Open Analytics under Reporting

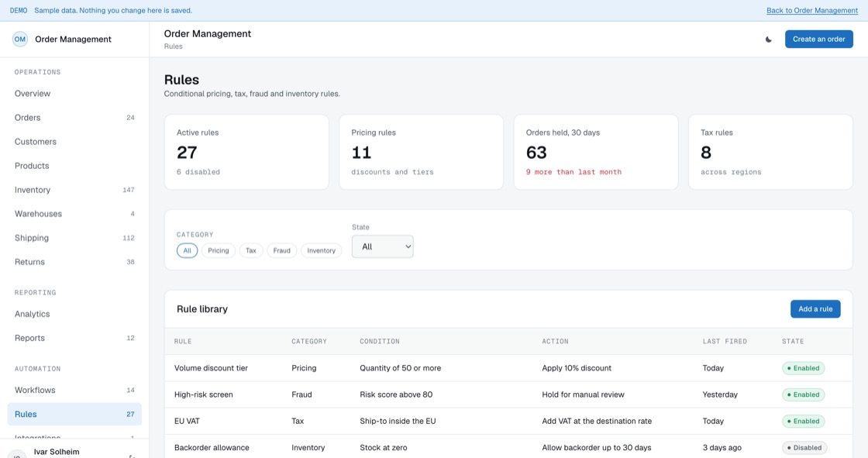coord(74,314)
